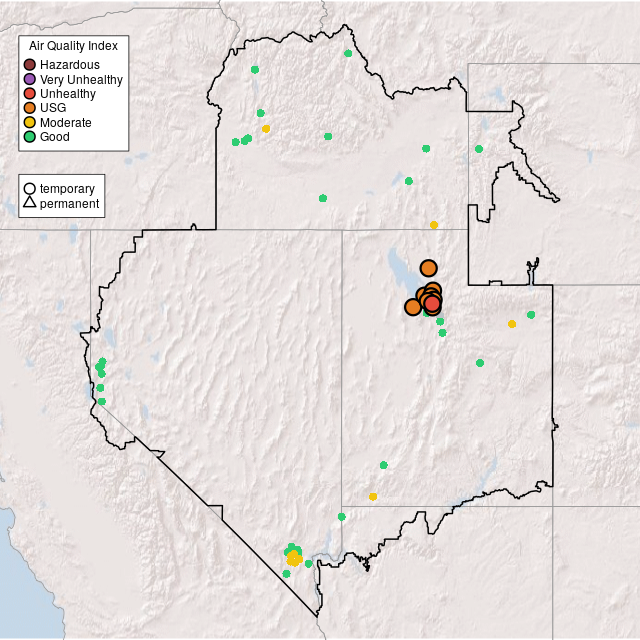Screen dimensions: 640x640
Task: Select the yellow marker just north of the lake
Action: pyautogui.click(x=434, y=225)
